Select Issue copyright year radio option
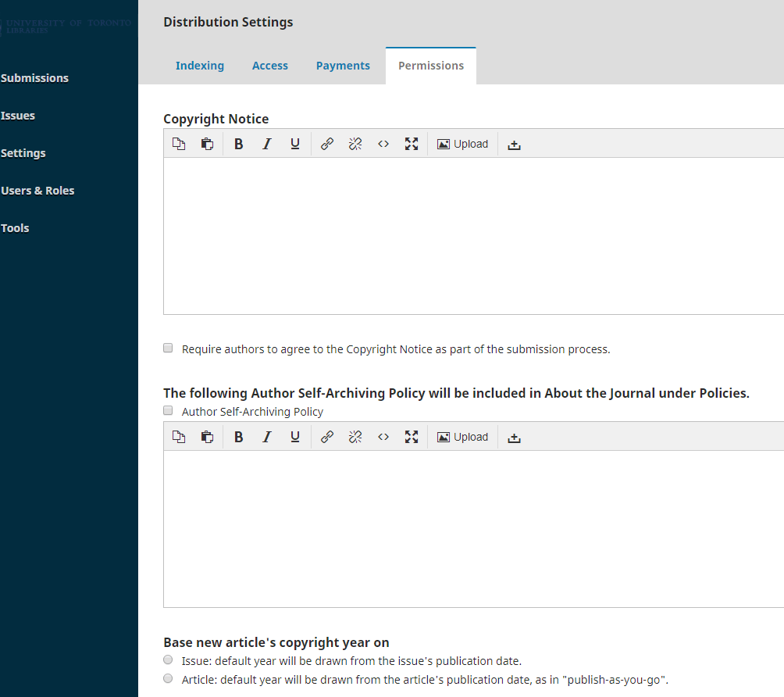Viewport: 784px width, 697px height. (x=168, y=659)
